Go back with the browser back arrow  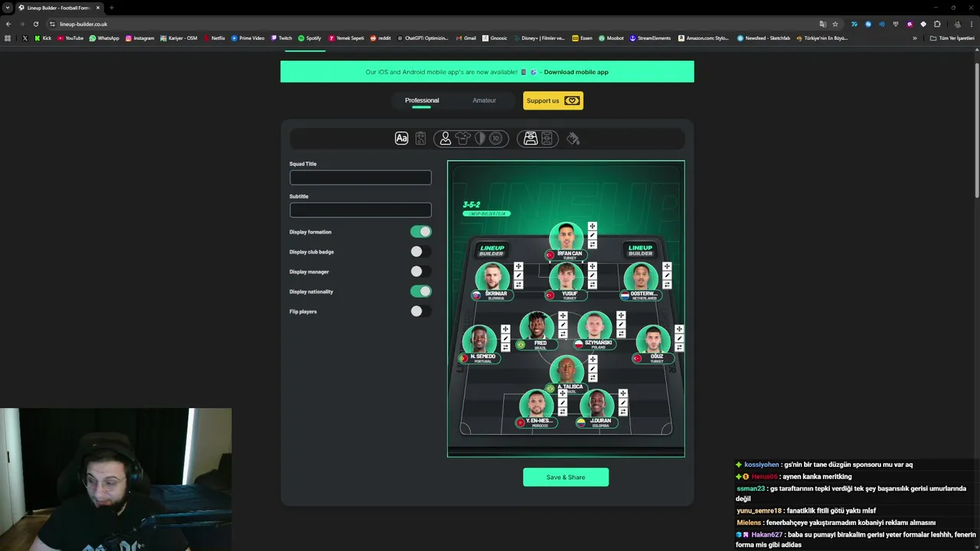click(8, 24)
